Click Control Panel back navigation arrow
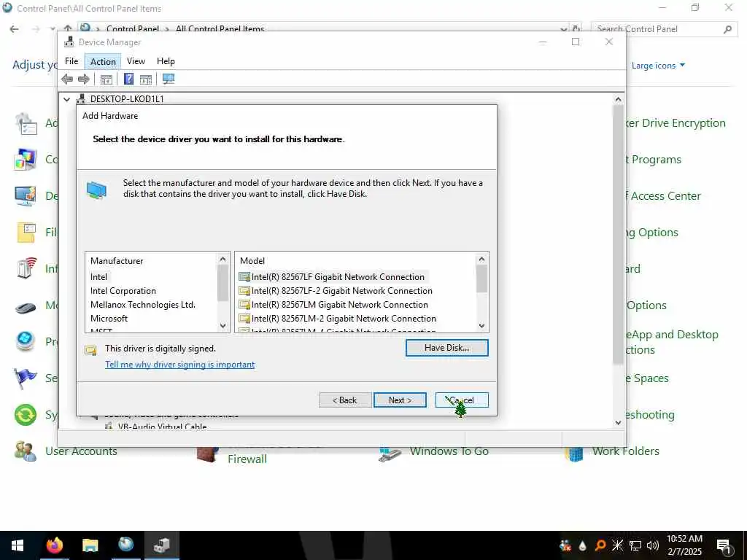The height and width of the screenshot is (560, 747). (15, 29)
